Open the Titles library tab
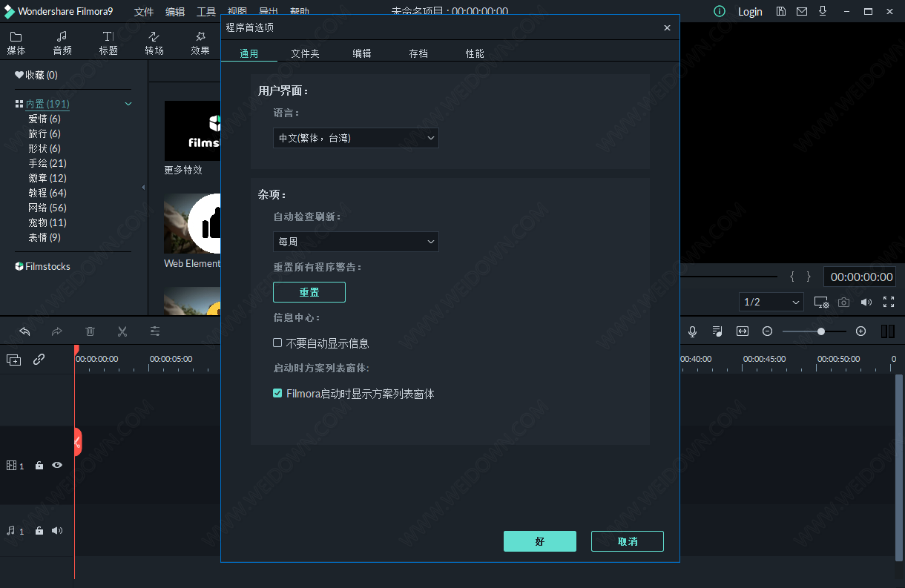Image resolution: width=905 pixels, height=588 pixels. tap(108, 43)
